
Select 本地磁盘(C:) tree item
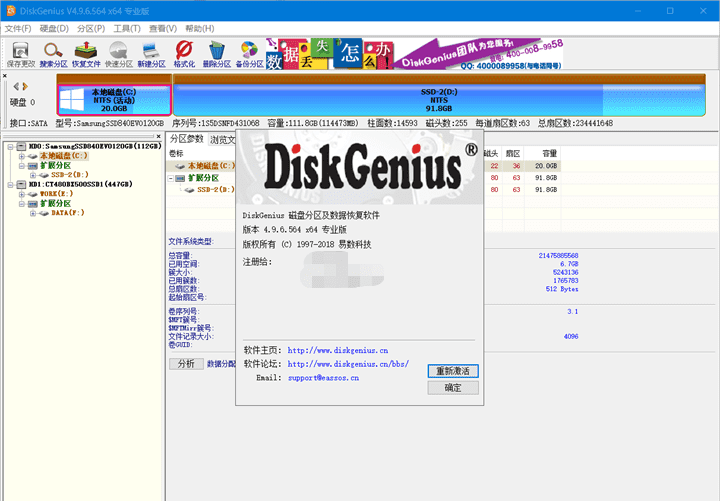tap(63, 156)
